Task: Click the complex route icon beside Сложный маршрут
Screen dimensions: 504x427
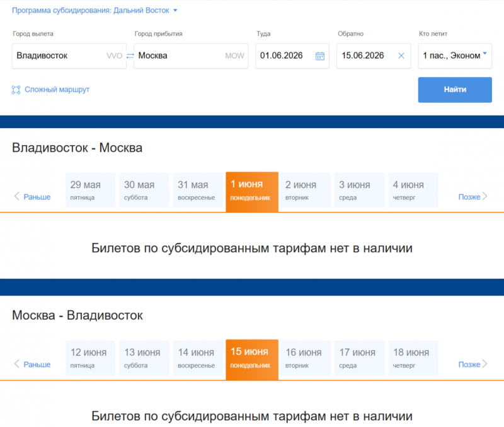Action: pos(16,89)
